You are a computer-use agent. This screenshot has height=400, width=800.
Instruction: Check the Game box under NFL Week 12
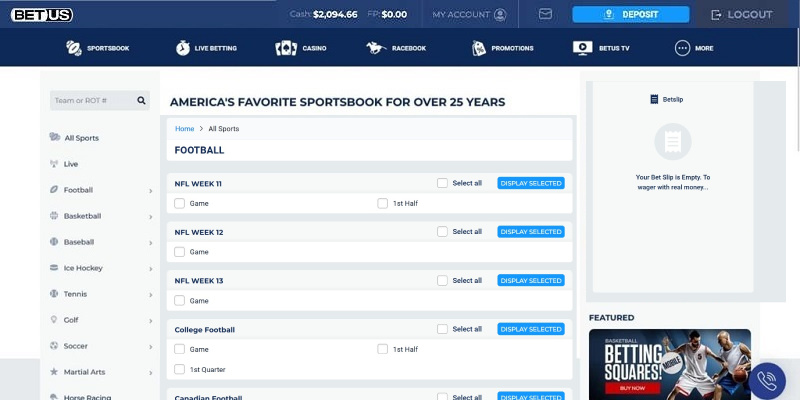[x=179, y=252]
